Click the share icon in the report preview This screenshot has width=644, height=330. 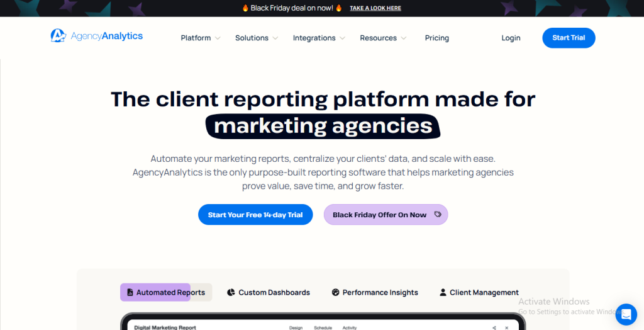[x=494, y=327]
